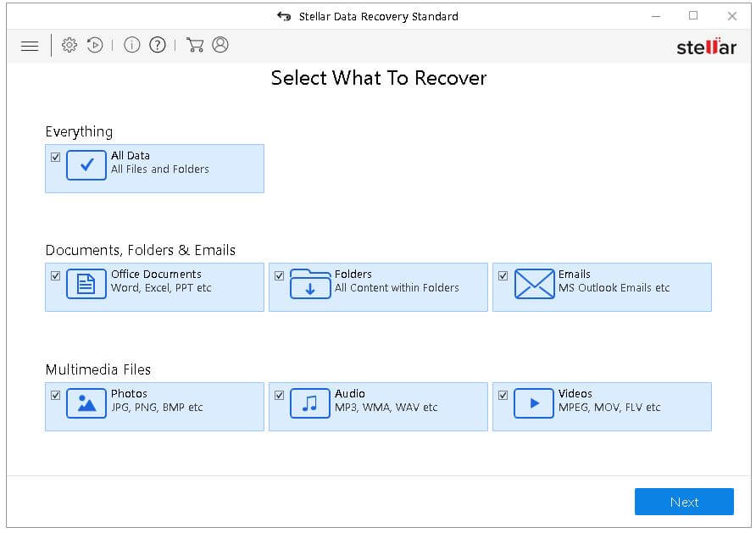Open the user account icon
756x533 pixels.
pos(220,45)
